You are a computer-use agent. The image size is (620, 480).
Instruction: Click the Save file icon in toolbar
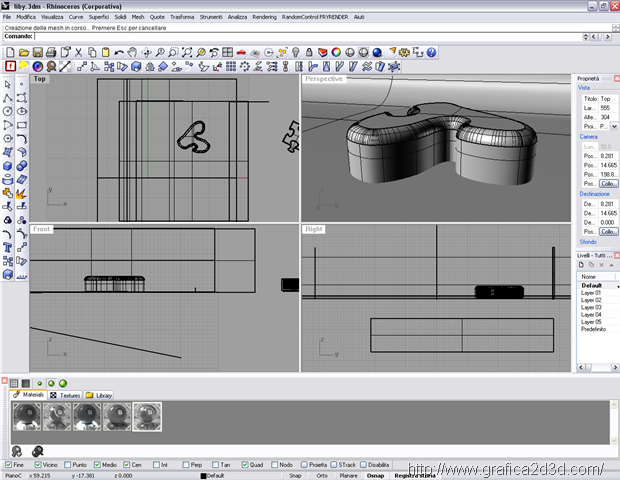click(x=36, y=52)
